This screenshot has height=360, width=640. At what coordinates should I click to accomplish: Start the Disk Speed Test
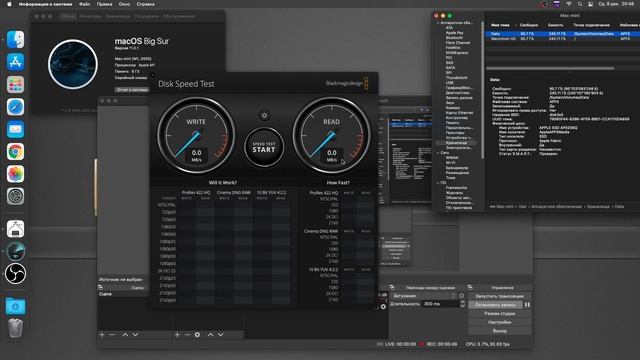click(264, 147)
